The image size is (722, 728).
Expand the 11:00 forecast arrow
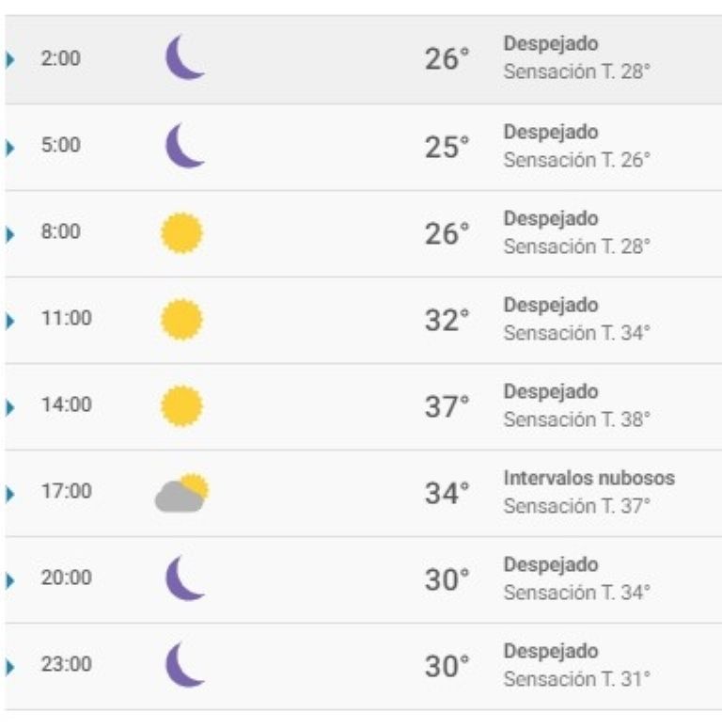tap(10, 321)
